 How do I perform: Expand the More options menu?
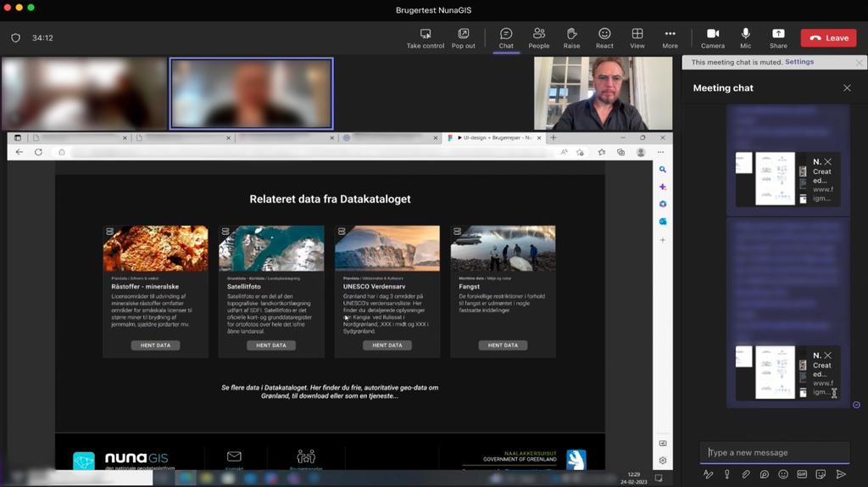click(670, 37)
